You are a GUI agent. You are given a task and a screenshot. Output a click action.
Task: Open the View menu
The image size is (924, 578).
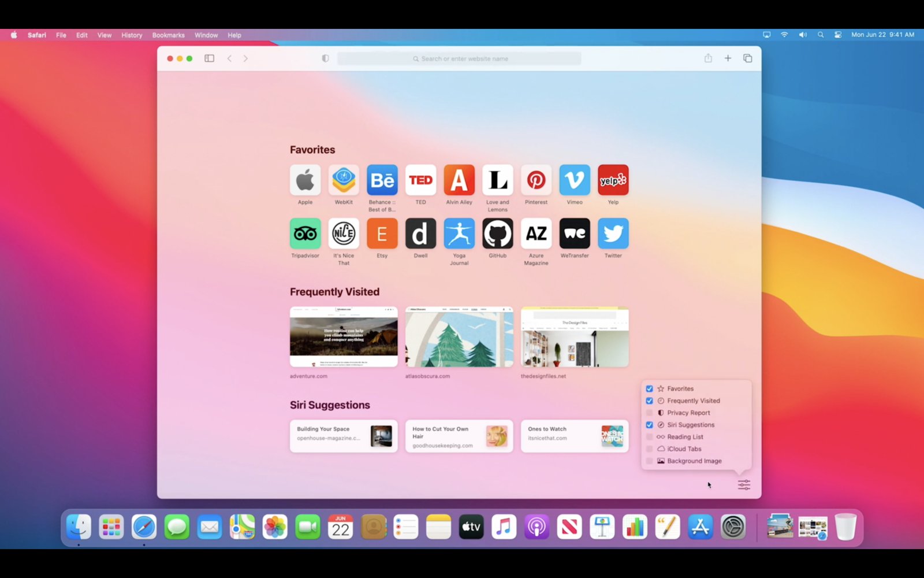pos(105,35)
